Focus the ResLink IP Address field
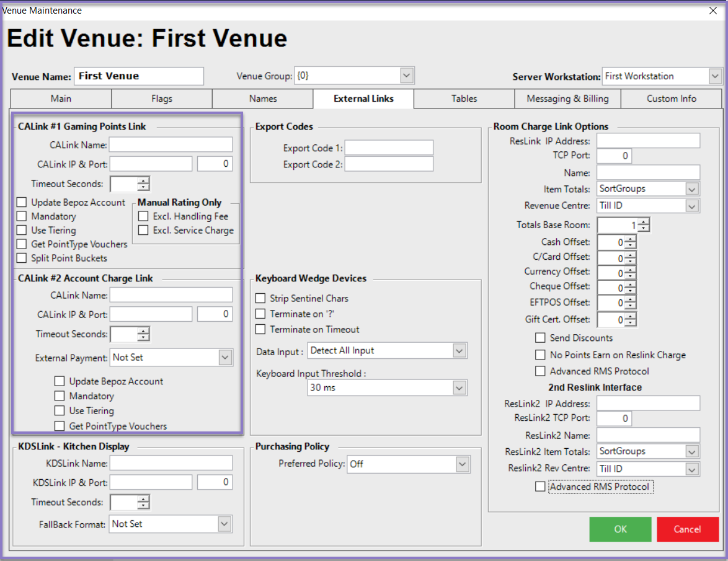This screenshot has height=561, width=728. point(648,141)
